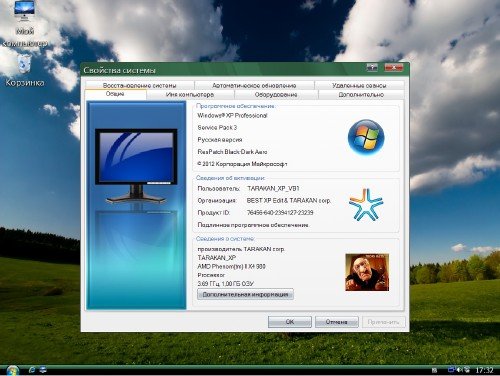
Task: Go to the Дополнительно tab
Action: pos(361,95)
